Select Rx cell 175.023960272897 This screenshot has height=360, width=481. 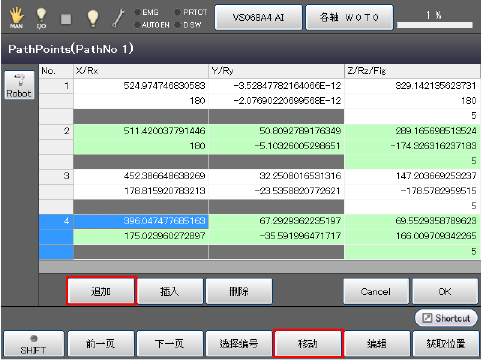141,236
